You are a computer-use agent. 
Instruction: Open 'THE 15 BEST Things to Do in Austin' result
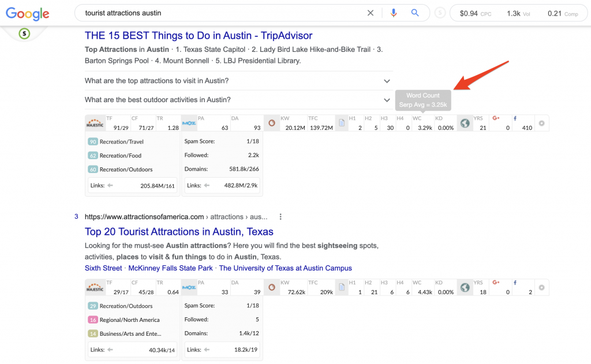[199, 35]
